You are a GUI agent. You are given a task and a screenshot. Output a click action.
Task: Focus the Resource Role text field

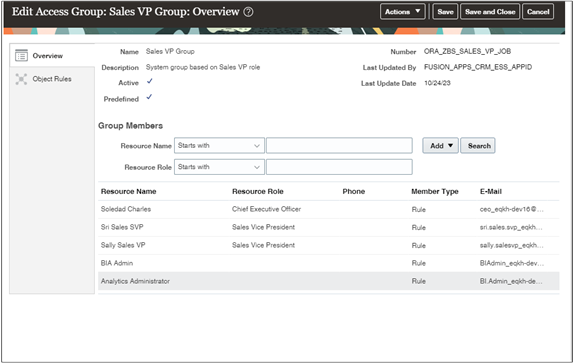coord(339,167)
